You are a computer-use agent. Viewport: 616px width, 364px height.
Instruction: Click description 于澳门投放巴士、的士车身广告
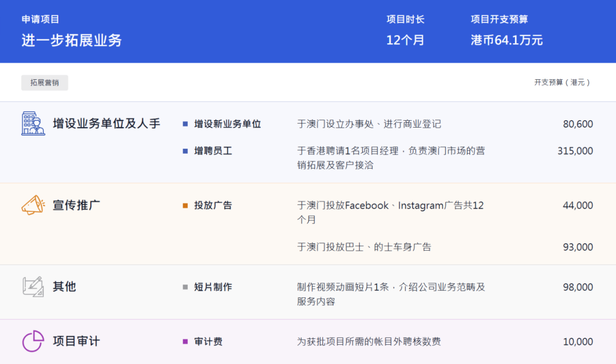pyautogui.click(x=364, y=247)
